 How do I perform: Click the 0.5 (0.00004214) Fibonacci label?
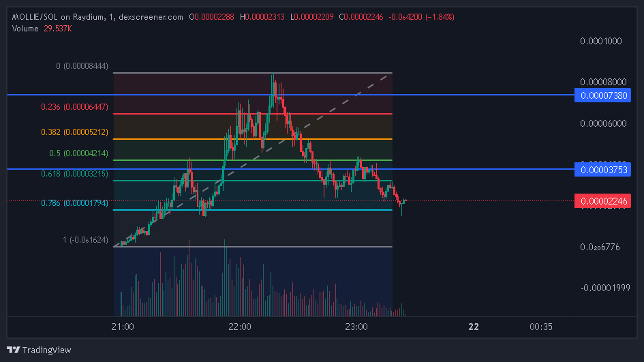coord(79,153)
